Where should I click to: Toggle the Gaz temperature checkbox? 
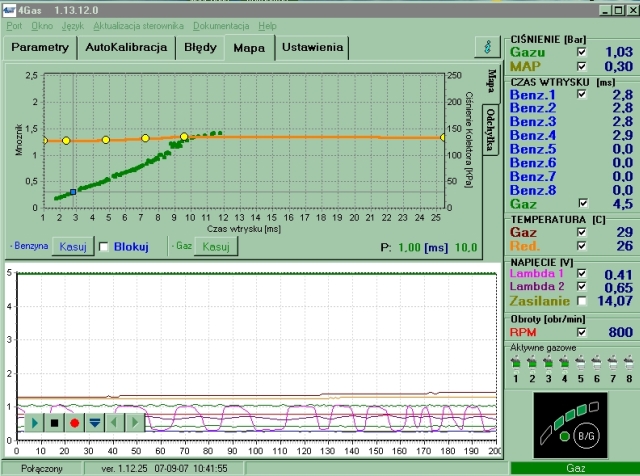point(582,232)
